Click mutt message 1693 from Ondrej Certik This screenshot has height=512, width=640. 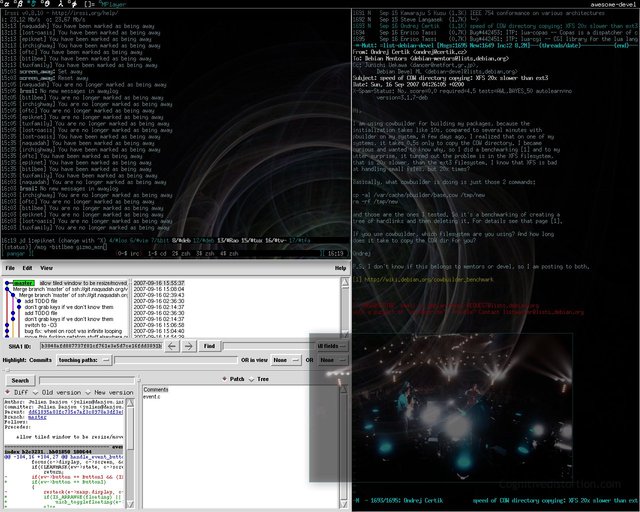[x=495, y=26]
